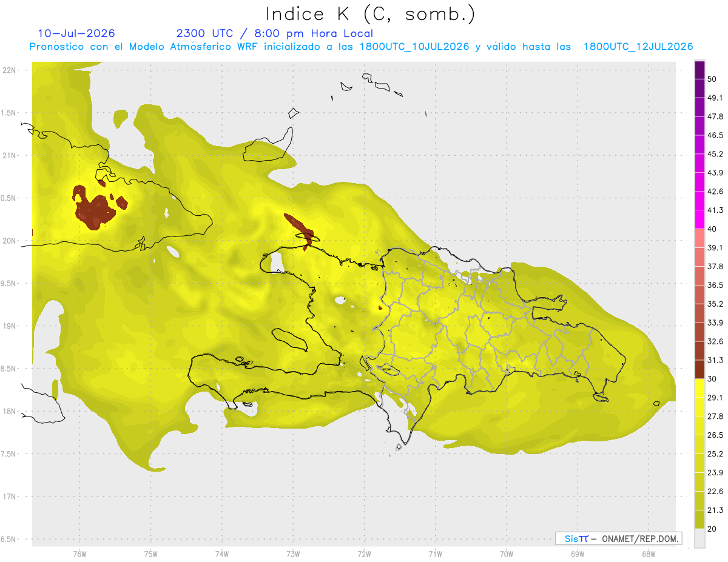Screen dimensions: 728x562
Task: Click the legend value '40'
Action: click(713, 229)
